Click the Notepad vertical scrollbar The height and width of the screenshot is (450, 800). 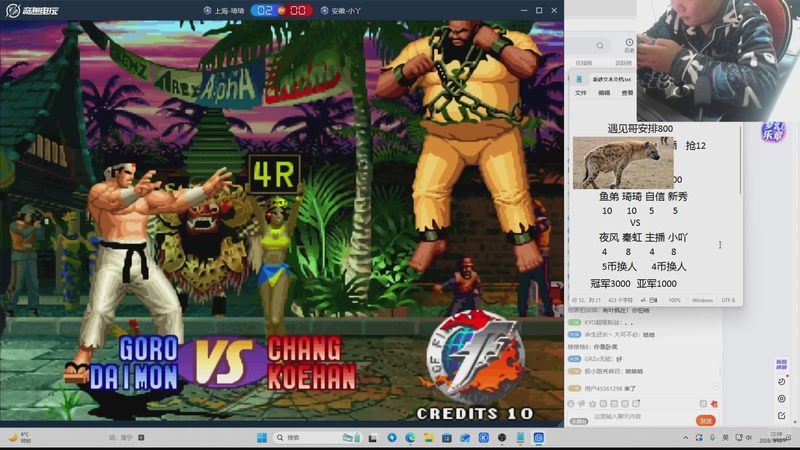pos(740,161)
